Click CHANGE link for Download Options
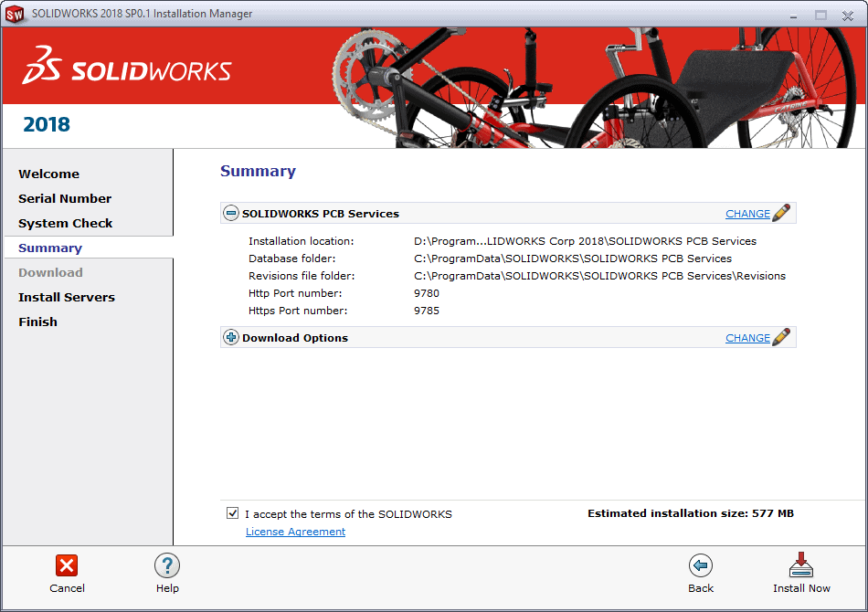868x612 pixels. [x=747, y=338]
